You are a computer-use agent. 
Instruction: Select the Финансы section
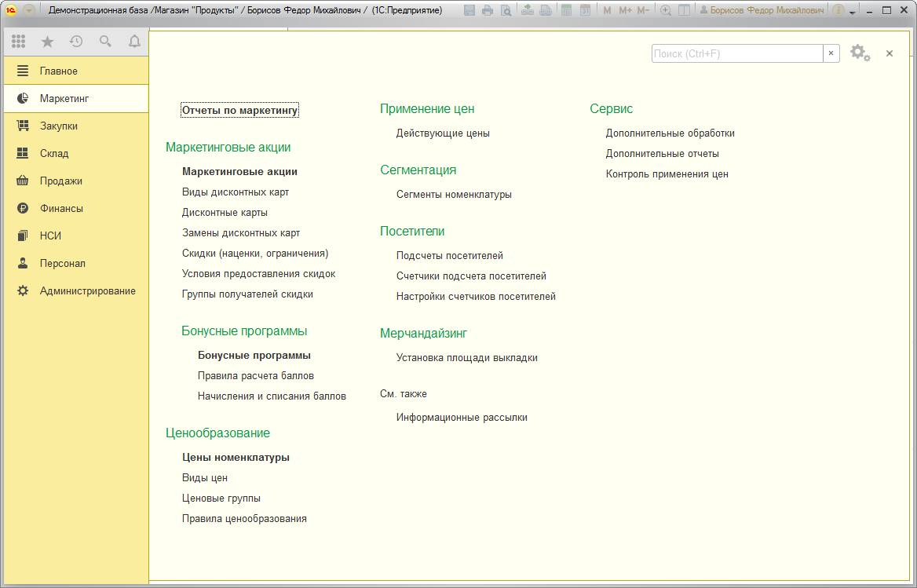tap(76, 208)
